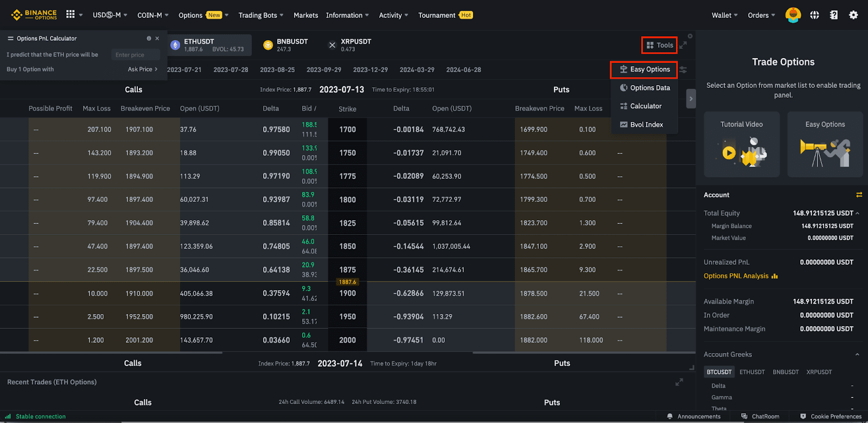
Task: Open the ChatRoom button
Action: click(x=760, y=416)
